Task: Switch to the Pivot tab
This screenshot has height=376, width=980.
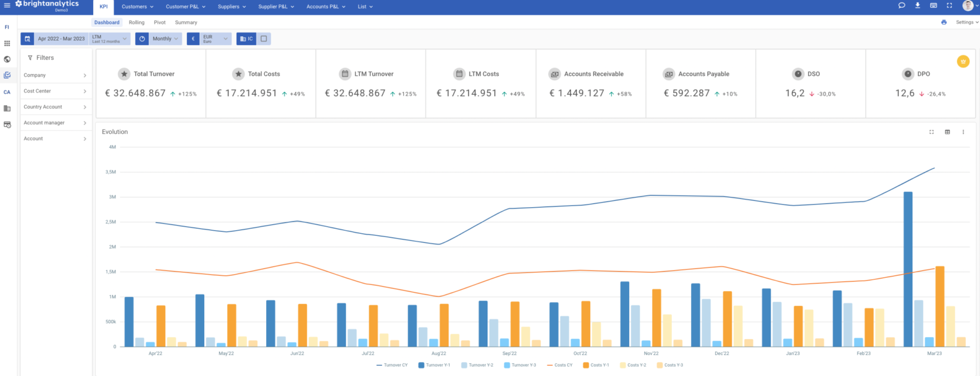Action: coord(160,22)
